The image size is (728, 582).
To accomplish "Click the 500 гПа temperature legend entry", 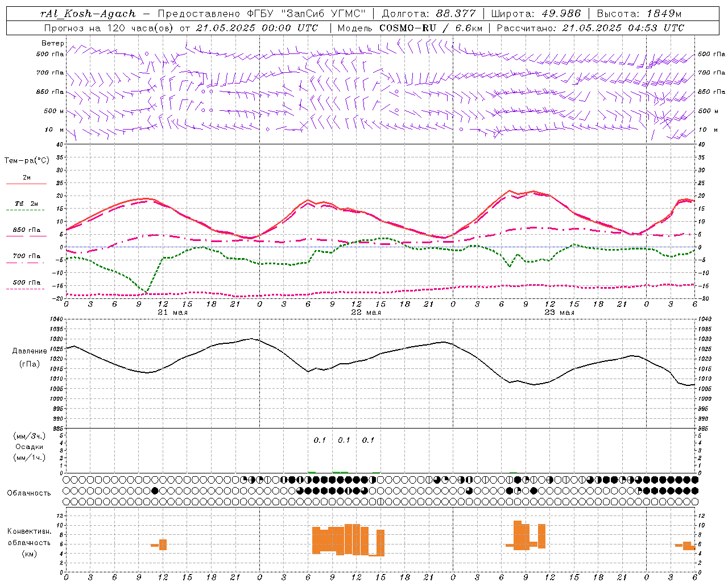I will (27, 282).
